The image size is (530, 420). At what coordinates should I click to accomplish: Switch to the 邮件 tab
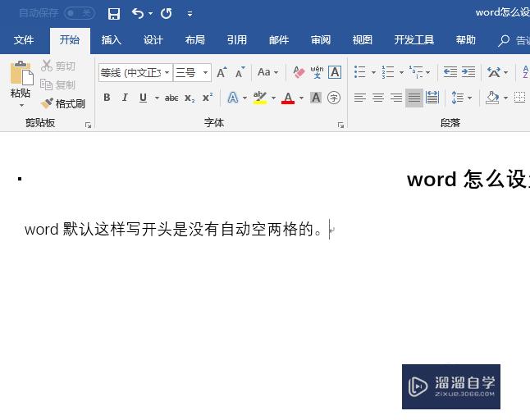point(279,40)
